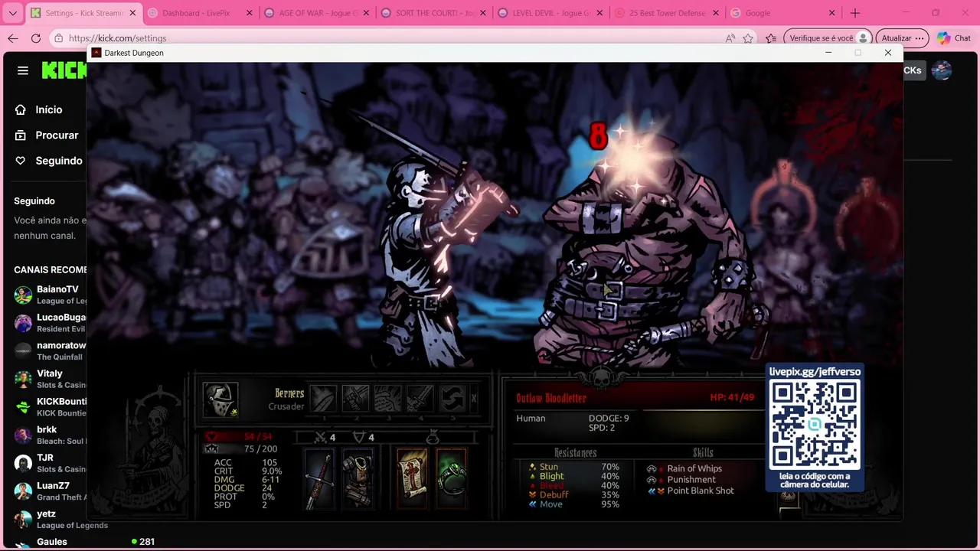Open TJR recommended channel

point(49,463)
